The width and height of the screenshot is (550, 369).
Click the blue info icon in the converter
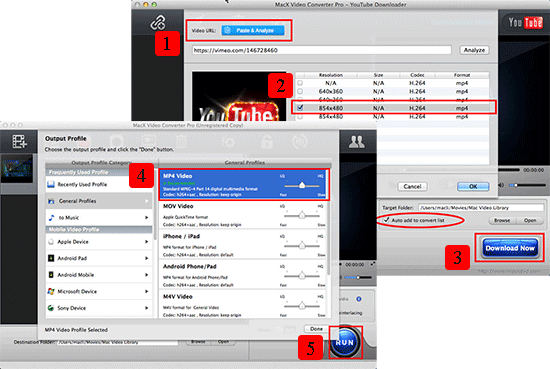pyautogui.click(x=358, y=299)
